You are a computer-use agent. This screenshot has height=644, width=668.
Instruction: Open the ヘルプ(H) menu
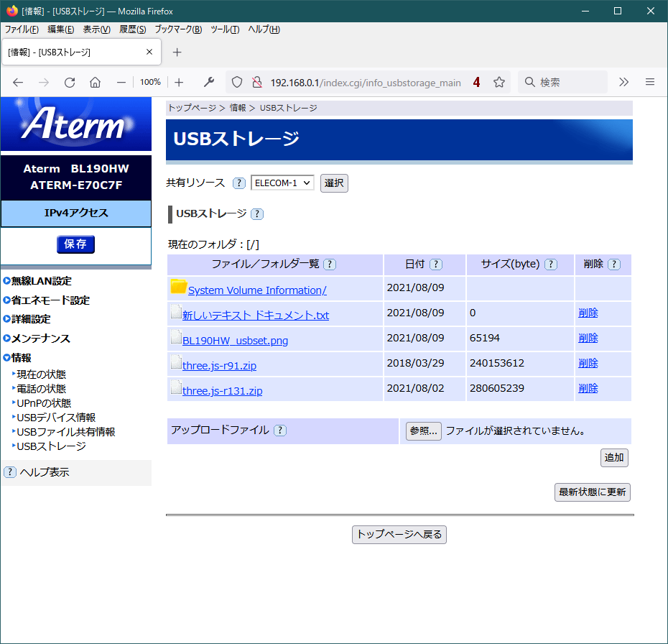pyautogui.click(x=264, y=29)
